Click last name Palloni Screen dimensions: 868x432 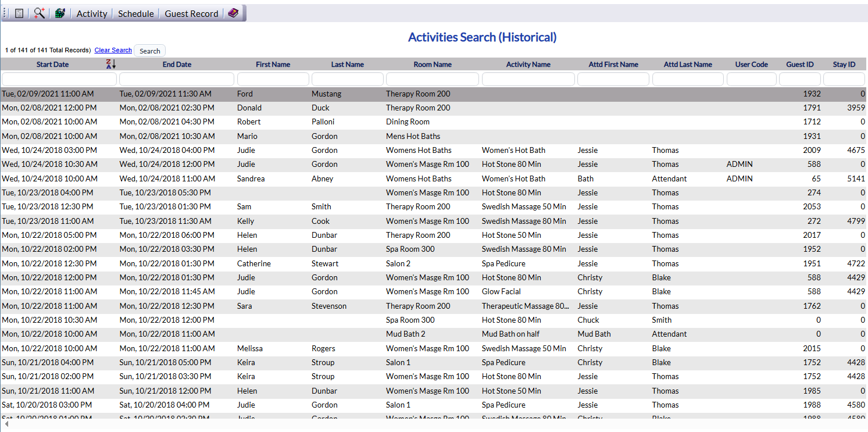324,122
